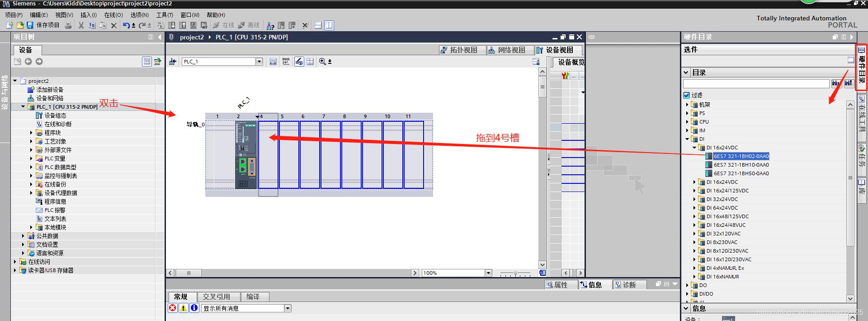Click the accessible devices icon
868x321 pixels.
[270, 25]
